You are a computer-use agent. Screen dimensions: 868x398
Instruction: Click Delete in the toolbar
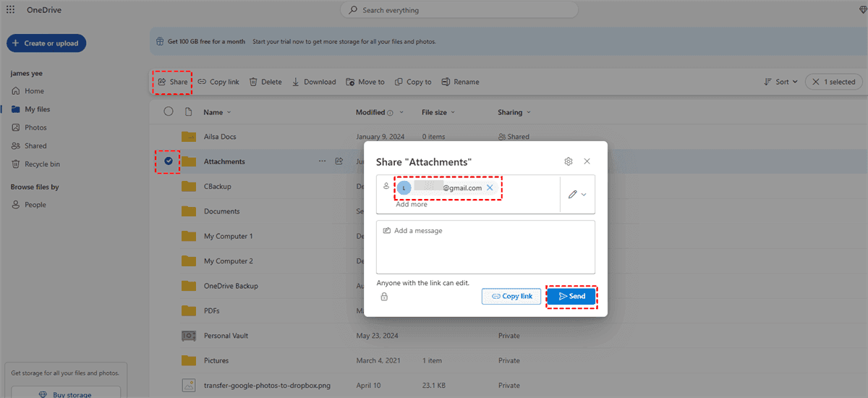pos(265,82)
